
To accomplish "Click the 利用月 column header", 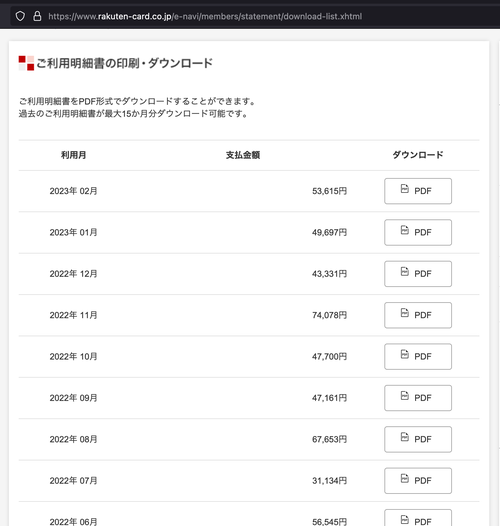I will click(73, 155).
